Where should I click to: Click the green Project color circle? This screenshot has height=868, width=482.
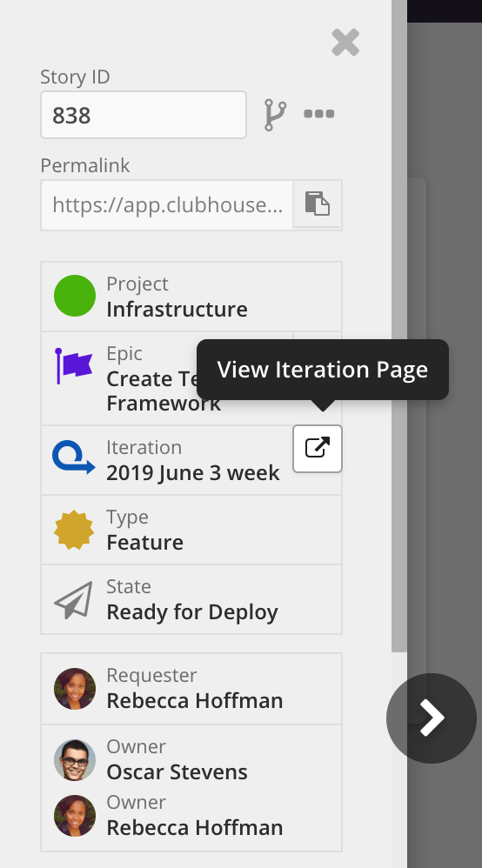75,296
